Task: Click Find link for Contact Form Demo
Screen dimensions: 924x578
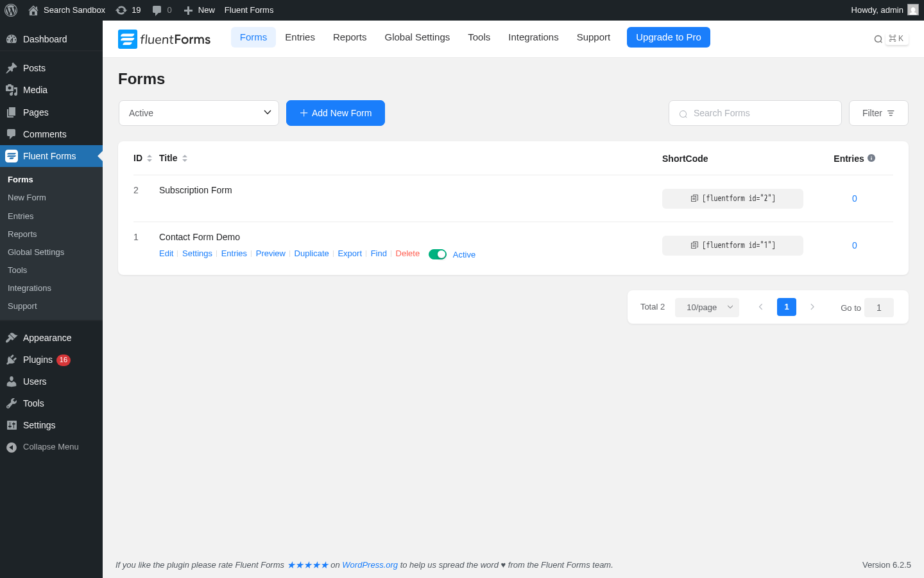Action: 379,254
